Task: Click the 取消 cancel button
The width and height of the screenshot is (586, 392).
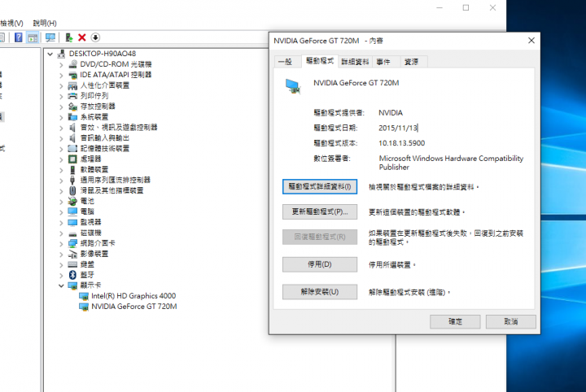Action: coord(511,321)
